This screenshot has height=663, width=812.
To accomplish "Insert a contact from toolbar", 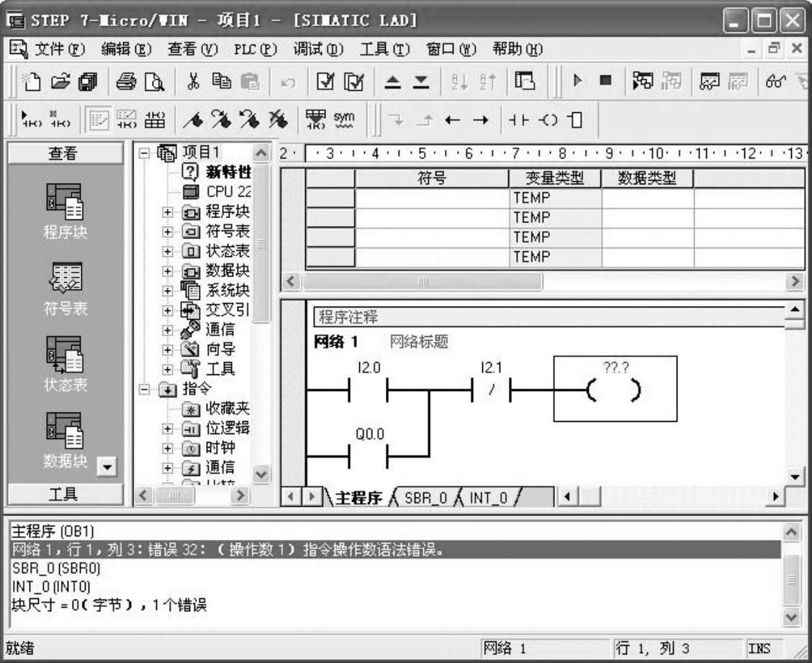I will [x=518, y=120].
